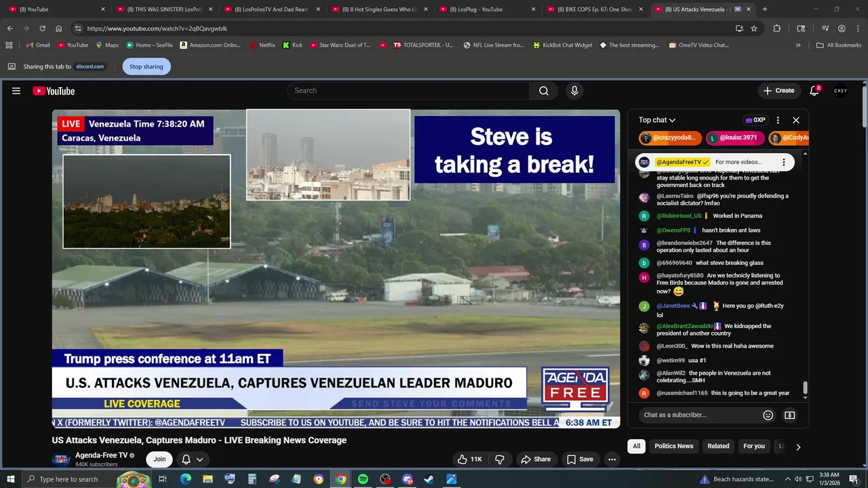This screenshot has height=488, width=868.
Task: Open @louisr.3971 Super Chat ticker chip
Action: point(734,138)
